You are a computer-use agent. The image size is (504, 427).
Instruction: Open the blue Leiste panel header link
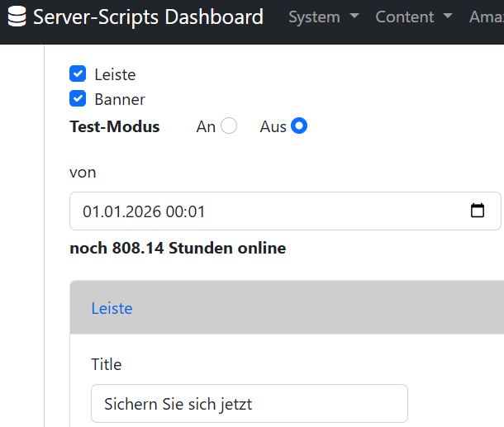coord(112,308)
